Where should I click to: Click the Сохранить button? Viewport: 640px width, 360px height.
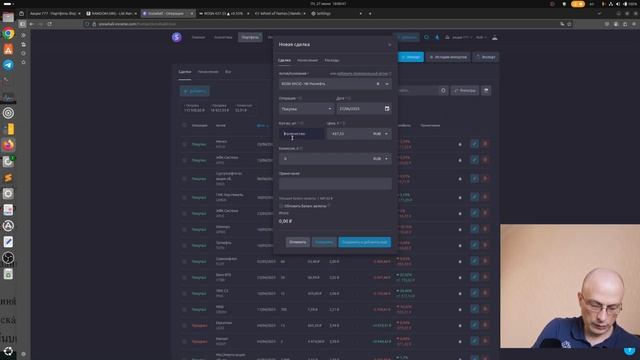(324, 242)
